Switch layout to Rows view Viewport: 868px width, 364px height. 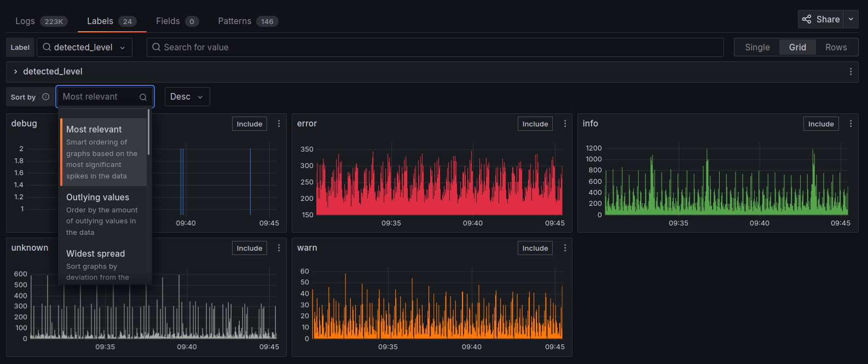coord(836,48)
